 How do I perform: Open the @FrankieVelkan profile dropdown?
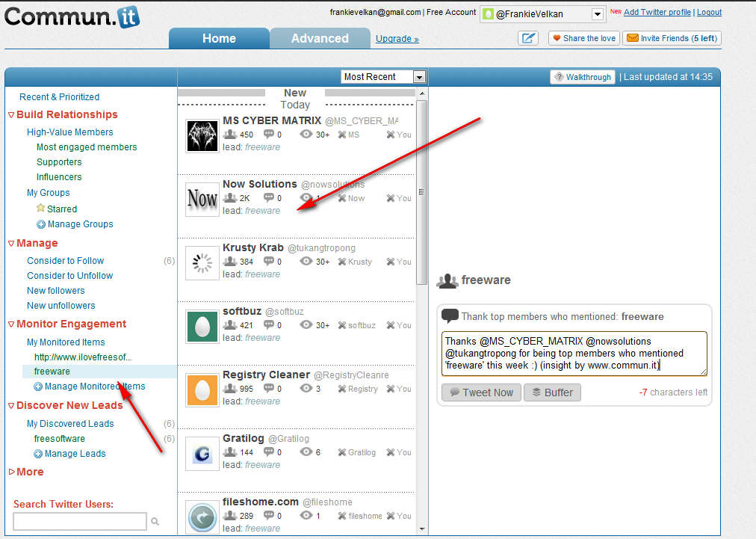(598, 14)
